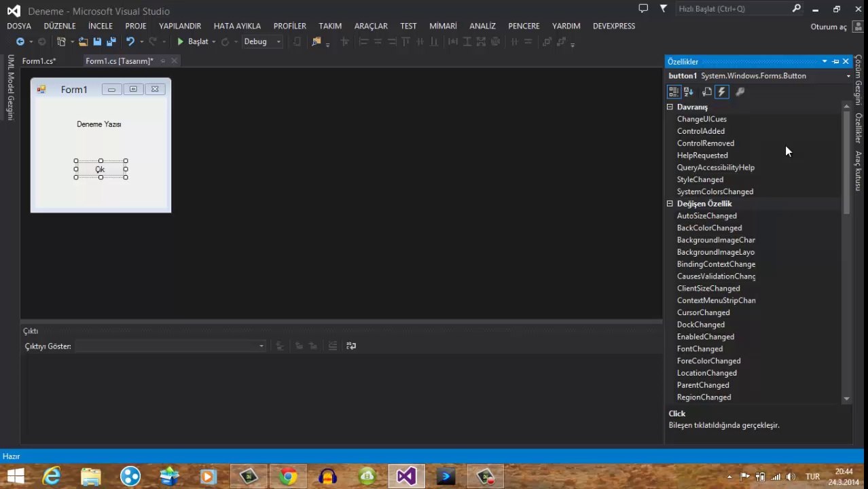The image size is (868, 489).
Task: Save the current file with the Save icon
Action: click(x=97, y=41)
